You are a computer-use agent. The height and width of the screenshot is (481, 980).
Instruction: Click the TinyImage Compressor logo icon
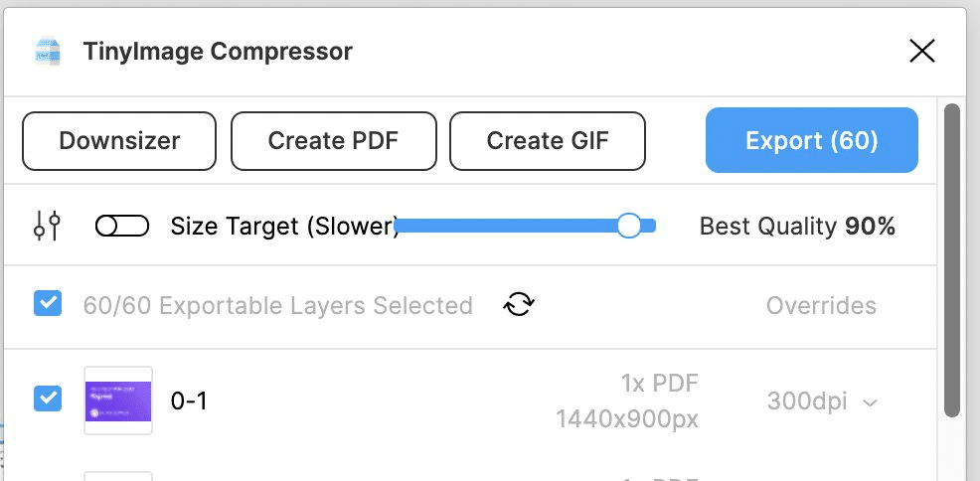(48, 52)
